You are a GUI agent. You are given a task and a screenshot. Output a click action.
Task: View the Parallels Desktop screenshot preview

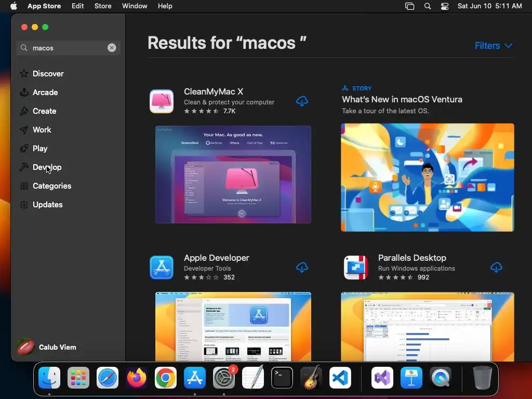click(x=428, y=326)
